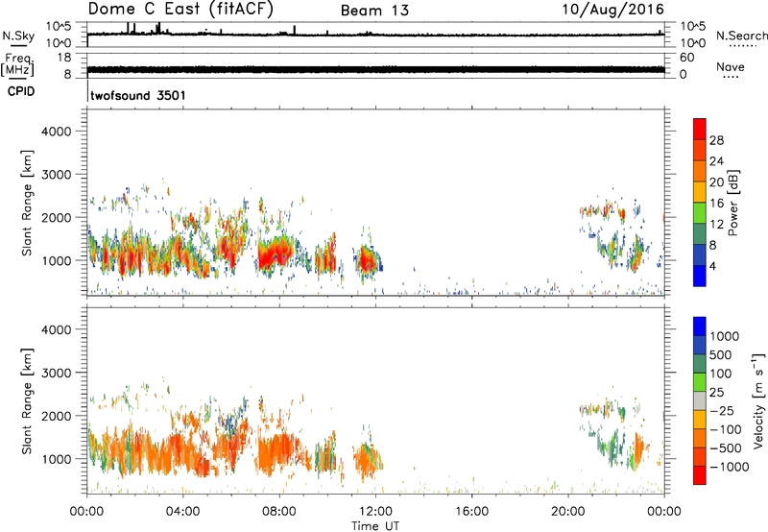Click the "28" label on power colorbar

(x=716, y=140)
